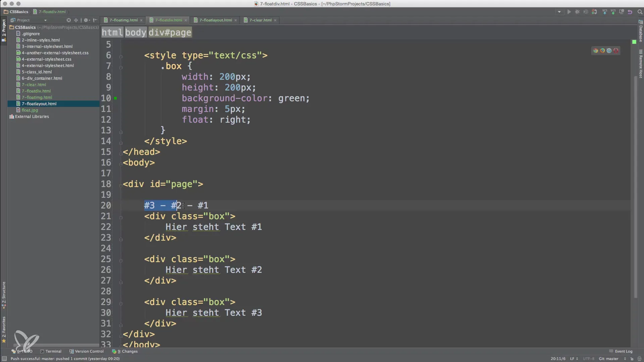Click lock icon in status bar
Viewport: 644px width, 362px height.
point(632,359)
